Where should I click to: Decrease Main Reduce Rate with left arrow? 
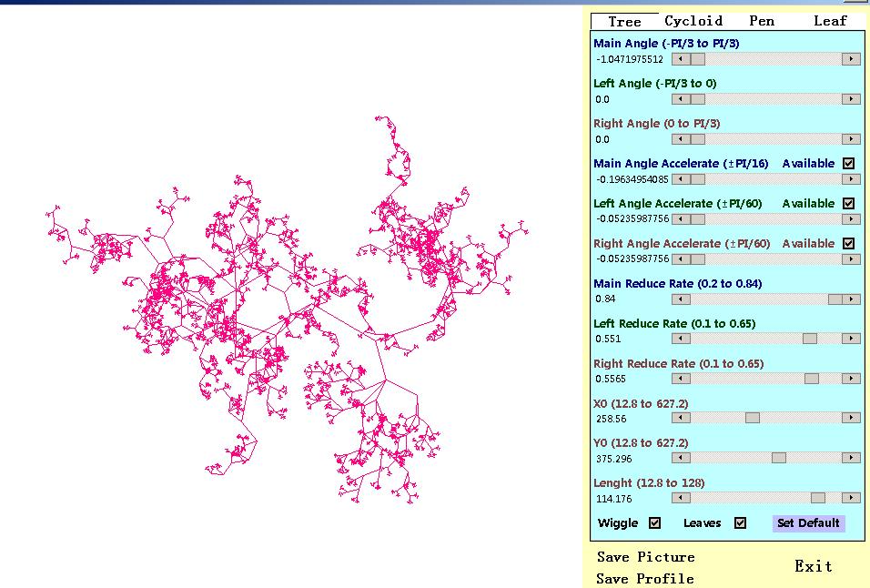[x=681, y=299]
